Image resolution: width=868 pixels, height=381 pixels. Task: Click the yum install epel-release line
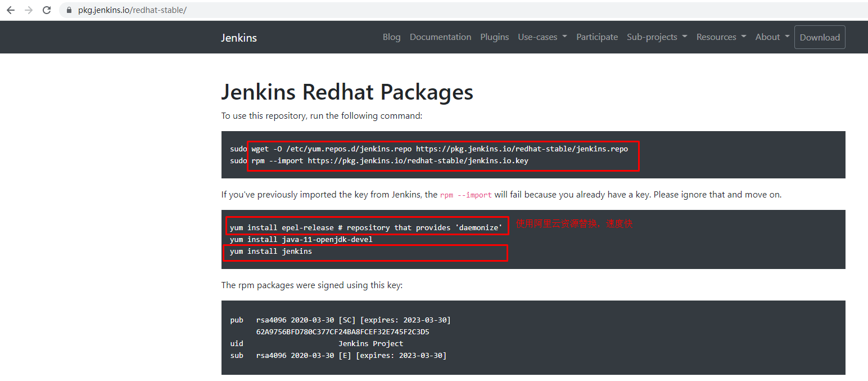pyautogui.click(x=365, y=227)
